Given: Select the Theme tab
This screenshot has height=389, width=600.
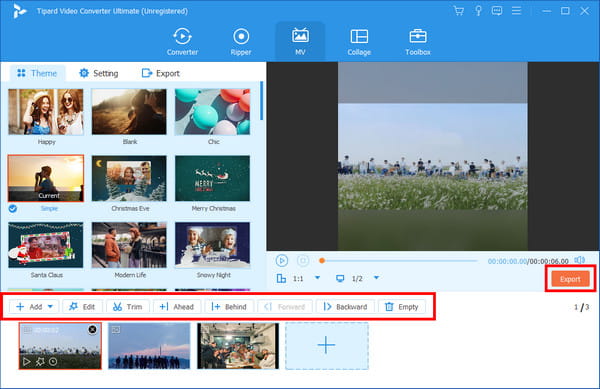Looking at the screenshot, I should point(37,73).
